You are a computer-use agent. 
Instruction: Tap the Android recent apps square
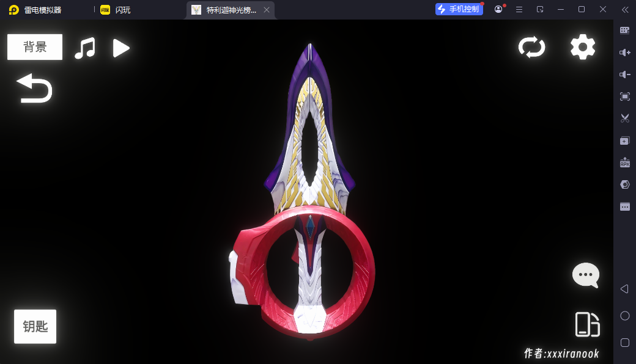coord(625,343)
